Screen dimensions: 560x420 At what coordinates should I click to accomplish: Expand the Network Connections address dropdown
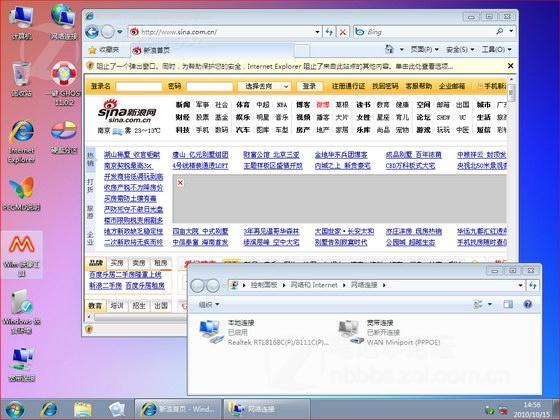pos(520,285)
